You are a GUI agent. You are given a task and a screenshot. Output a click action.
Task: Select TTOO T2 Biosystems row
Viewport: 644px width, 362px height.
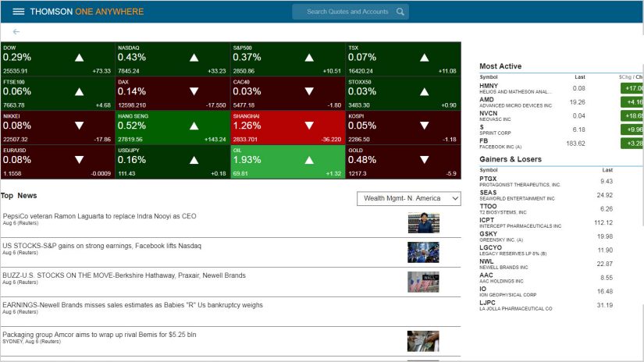pyautogui.click(x=546, y=209)
